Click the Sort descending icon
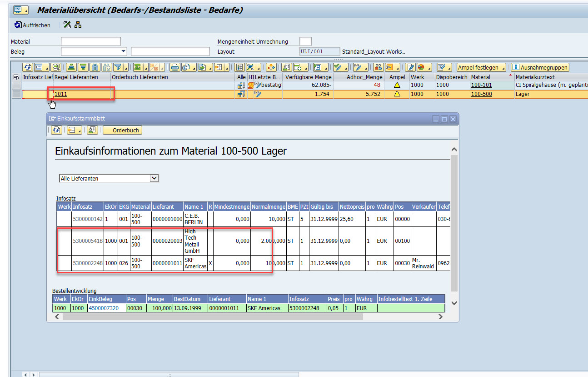This screenshot has width=588, height=377. [83, 67]
